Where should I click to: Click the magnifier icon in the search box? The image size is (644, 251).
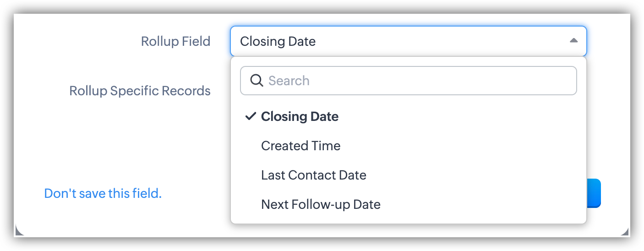(x=257, y=81)
